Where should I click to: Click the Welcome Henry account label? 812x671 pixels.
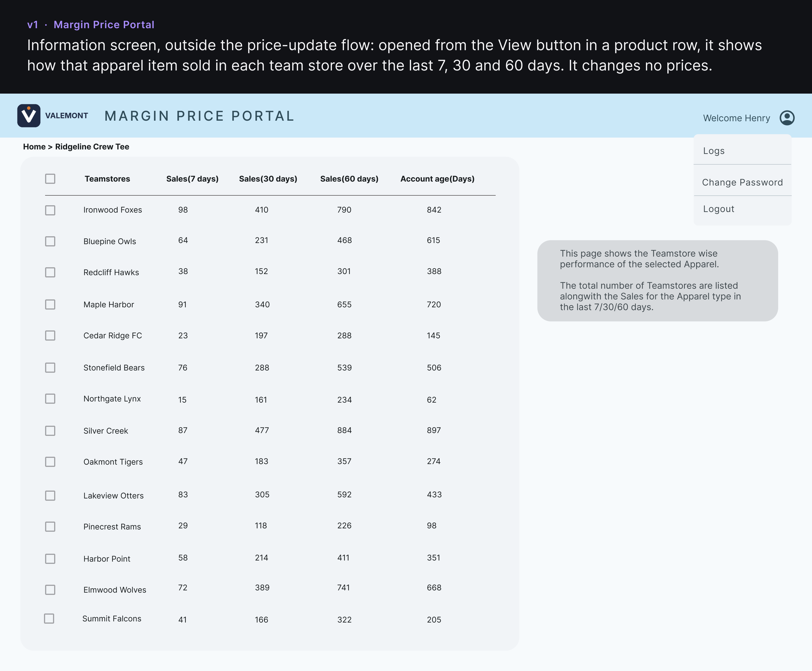(x=736, y=118)
